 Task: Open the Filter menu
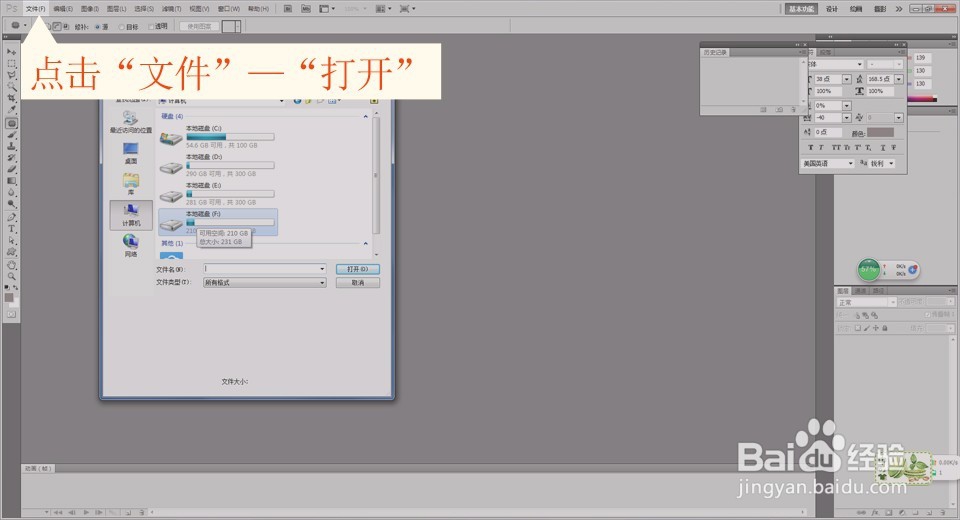[x=171, y=9]
